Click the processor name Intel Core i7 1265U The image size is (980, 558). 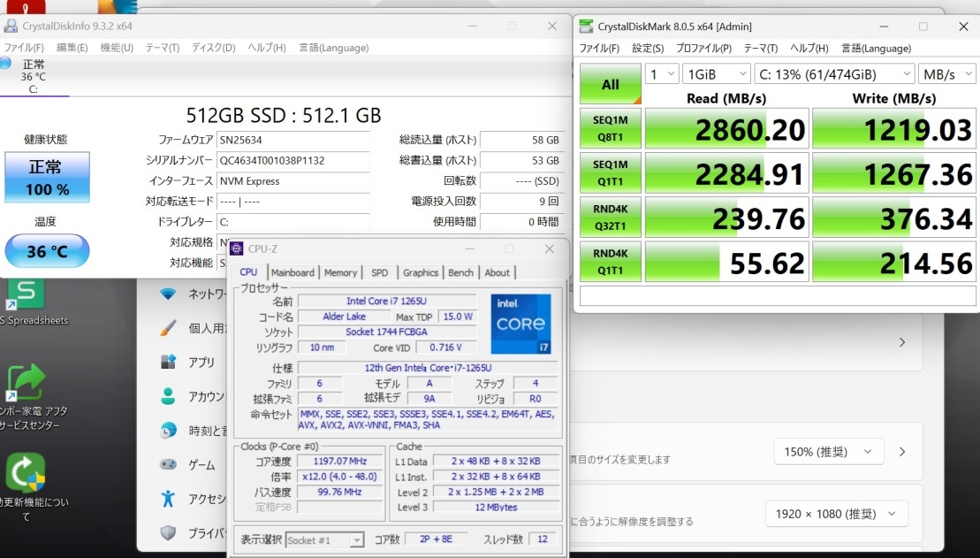[387, 301]
